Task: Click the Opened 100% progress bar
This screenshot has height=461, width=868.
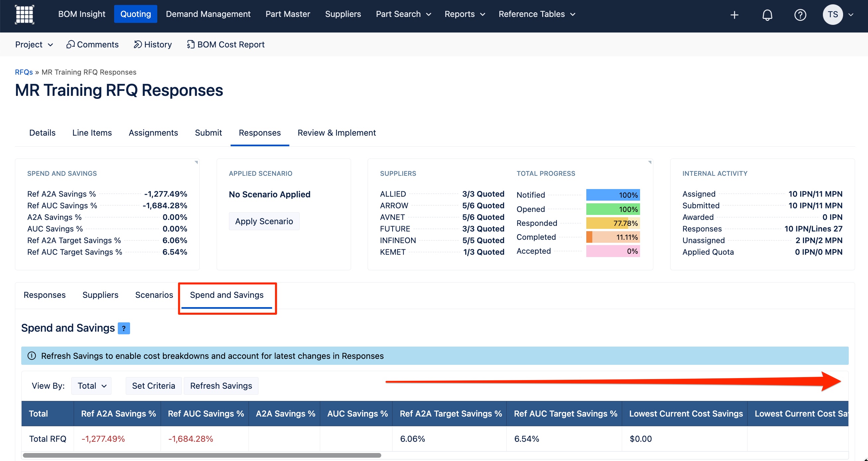Action: tap(613, 209)
